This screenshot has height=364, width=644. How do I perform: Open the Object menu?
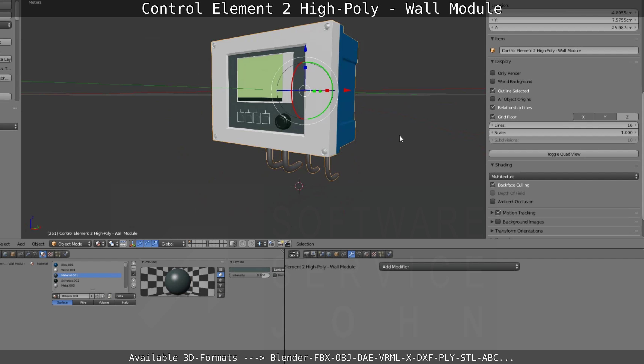[38, 244]
